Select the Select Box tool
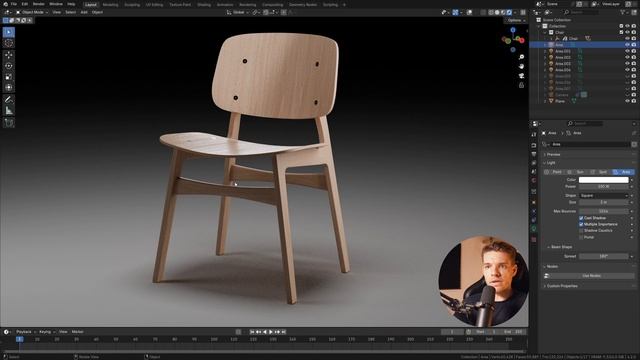640x360 pixels. [9, 32]
